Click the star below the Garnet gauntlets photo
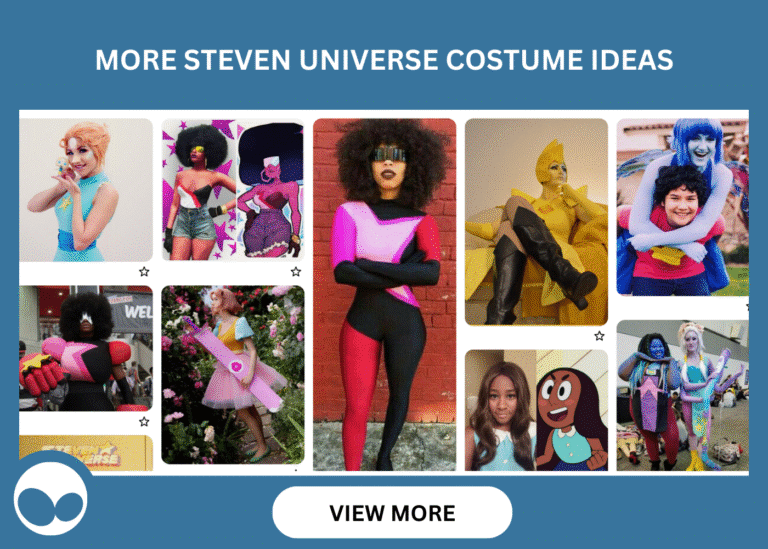Image resolution: width=768 pixels, height=549 pixels. point(144,422)
